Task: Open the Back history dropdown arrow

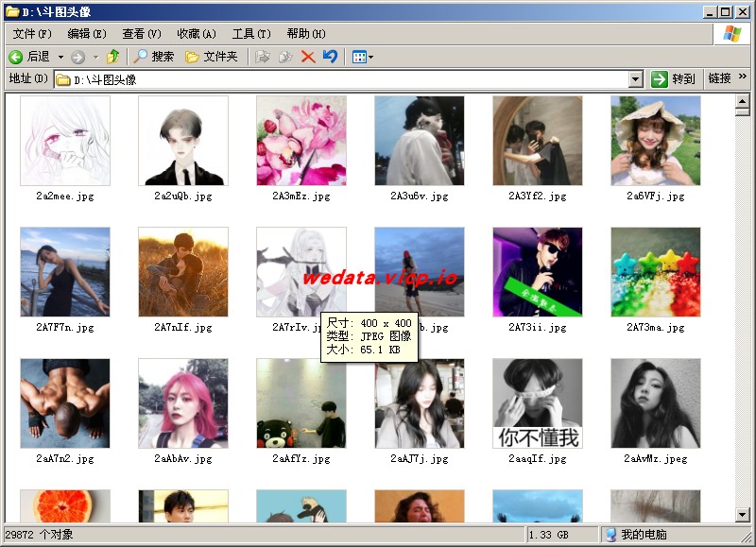Action: 60,57
